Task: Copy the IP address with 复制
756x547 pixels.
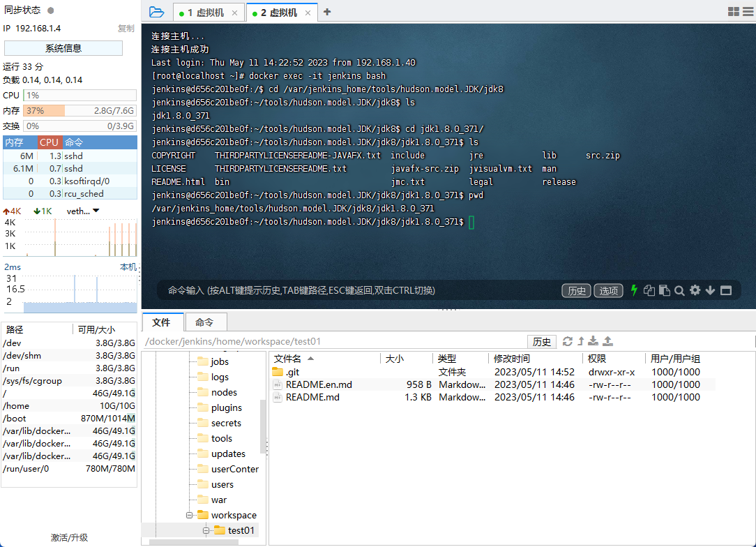Action: (x=126, y=29)
